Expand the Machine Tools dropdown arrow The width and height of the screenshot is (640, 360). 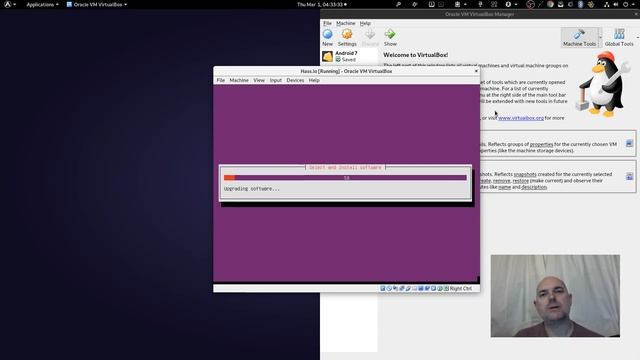pos(600,38)
